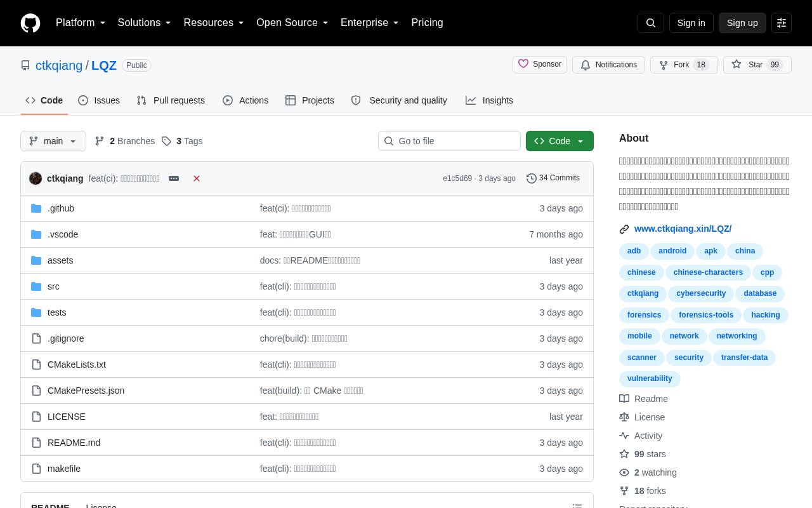Switch to the Projects tab
The image size is (812, 508).
pyautogui.click(x=310, y=100)
